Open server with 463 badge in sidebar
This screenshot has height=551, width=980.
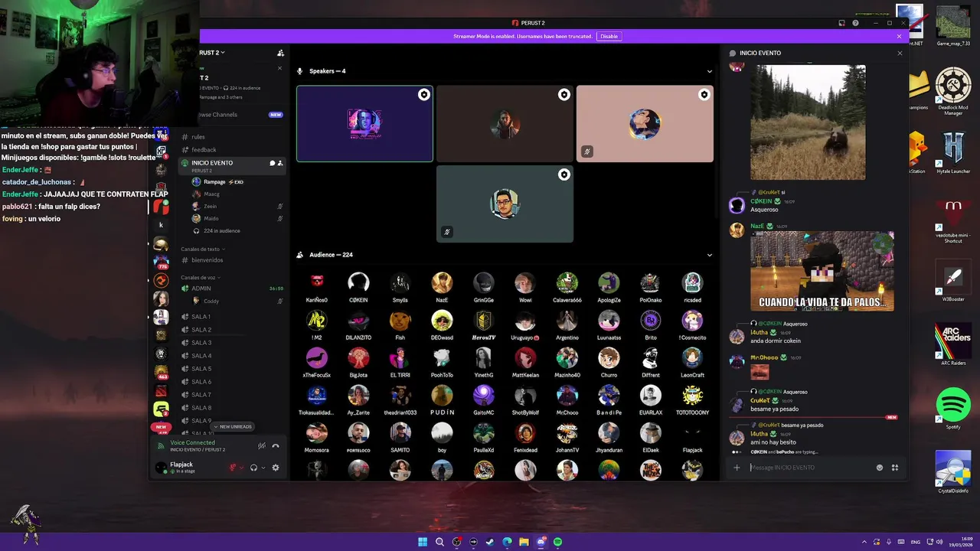pyautogui.click(x=161, y=372)
